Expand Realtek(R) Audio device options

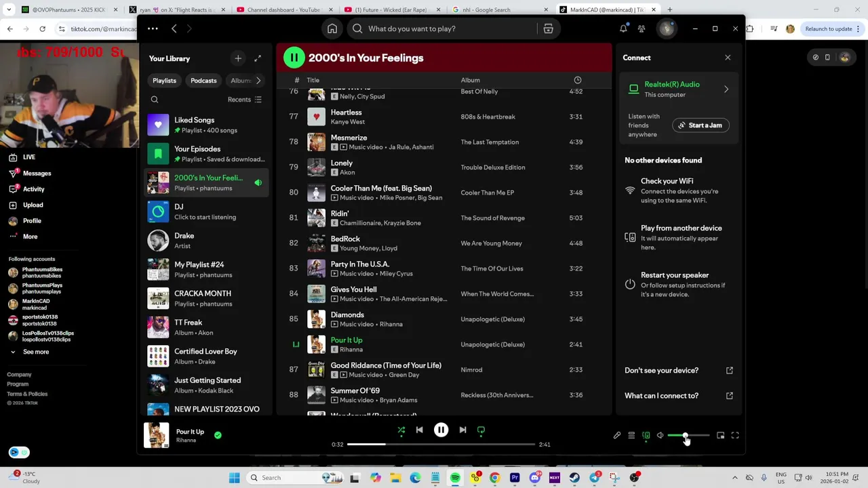pos(726,89)
